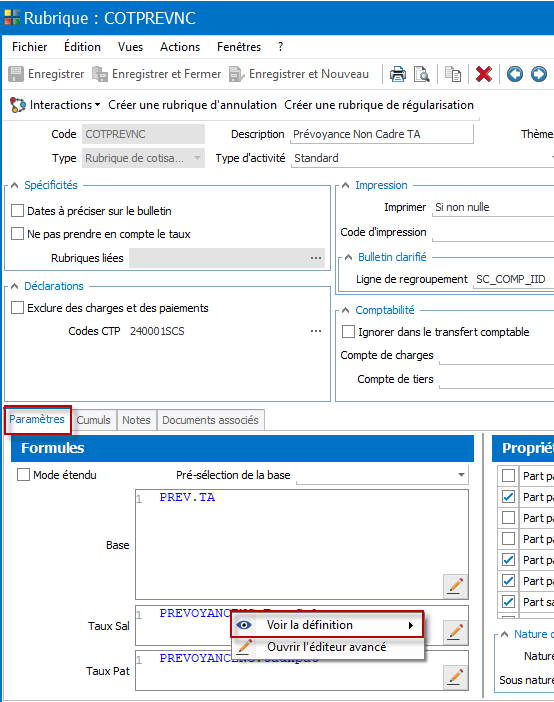Go to next record blue arrow
554x702 pixels.
pos(539,74)
